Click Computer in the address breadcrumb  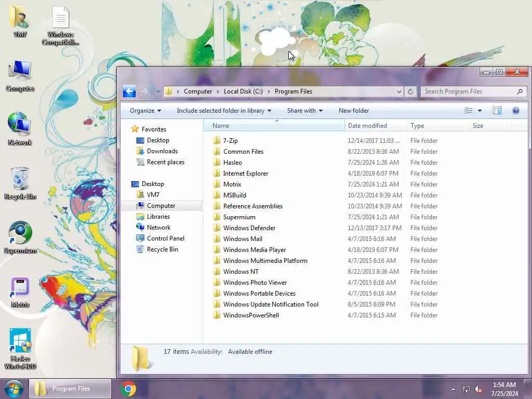click(198, 91)
